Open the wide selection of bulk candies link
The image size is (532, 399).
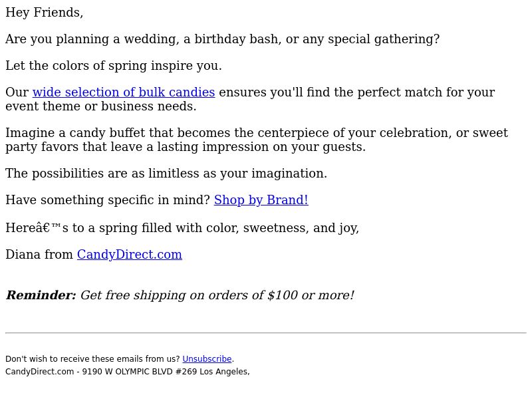coord(123,92)
